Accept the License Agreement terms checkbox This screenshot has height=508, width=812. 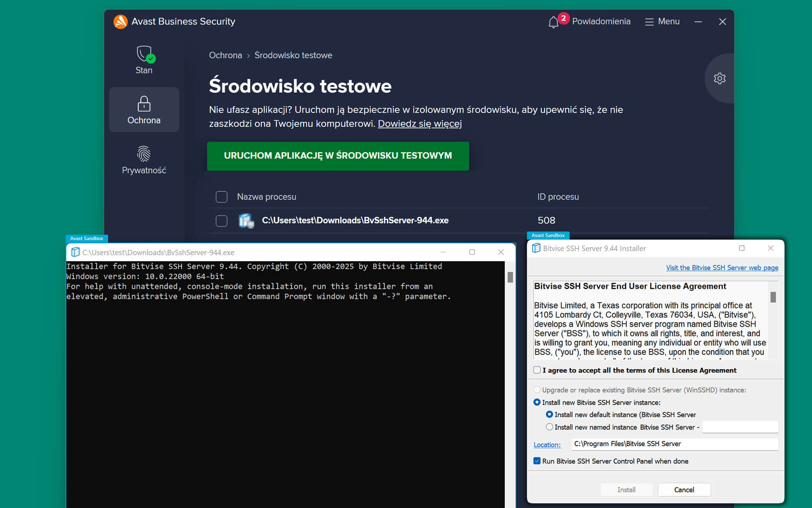537,370
